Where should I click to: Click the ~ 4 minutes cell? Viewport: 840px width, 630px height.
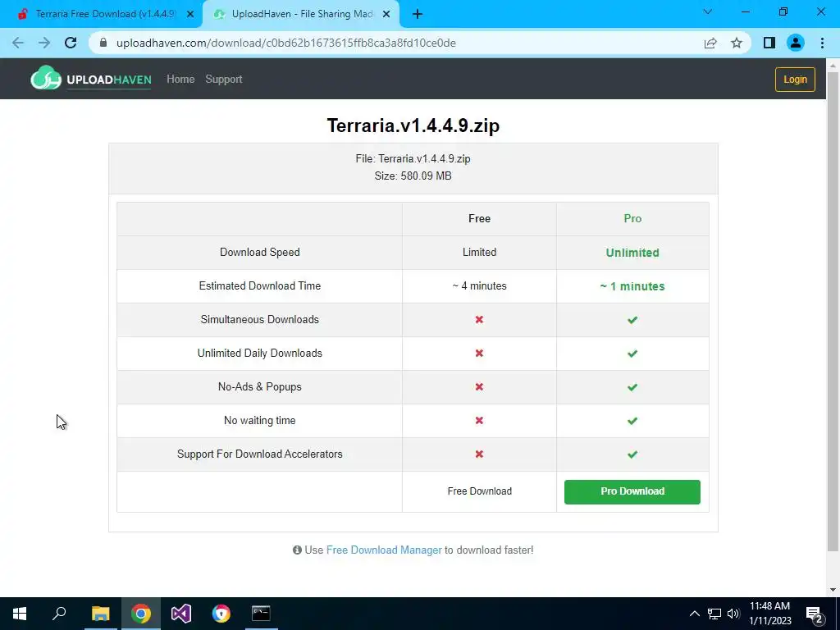tap(479, 286)
